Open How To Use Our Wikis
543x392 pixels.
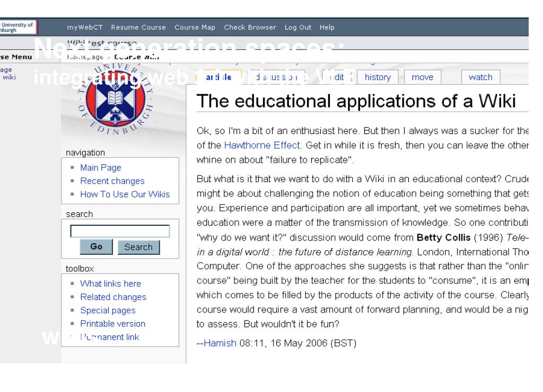[x=125, y=194]
